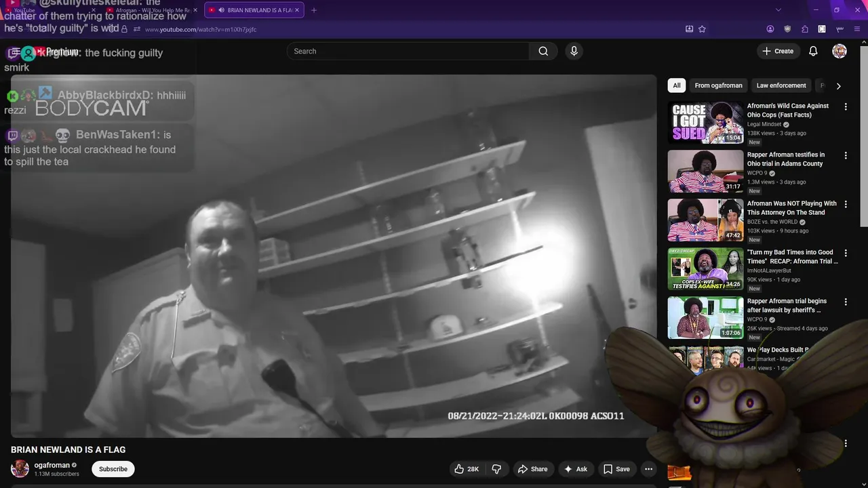Select the All filter chip
Image resolution: width=868 pixels, height=488 pixels.
(x=676, y=85)
